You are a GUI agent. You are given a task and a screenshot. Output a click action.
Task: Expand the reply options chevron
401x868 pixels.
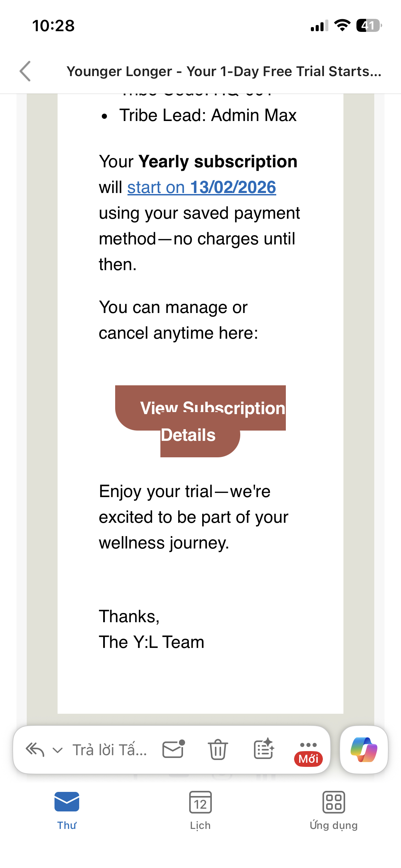tap(58, 750)
